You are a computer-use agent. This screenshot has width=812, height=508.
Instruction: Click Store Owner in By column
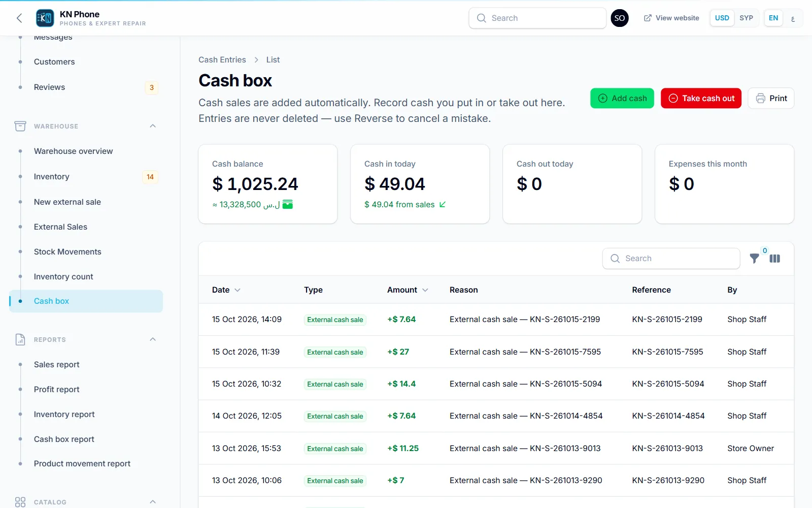(x=751, y=448)
